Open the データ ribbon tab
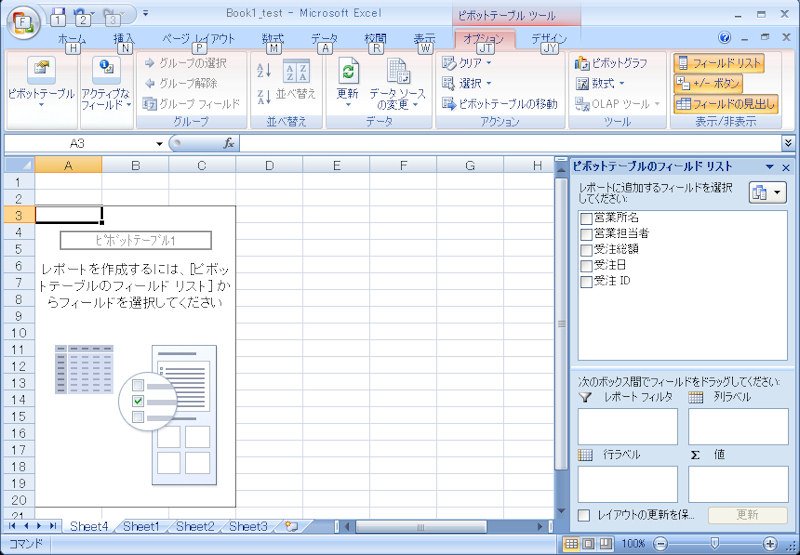Viewport: 800px width, 555px height. click(324, 39)
